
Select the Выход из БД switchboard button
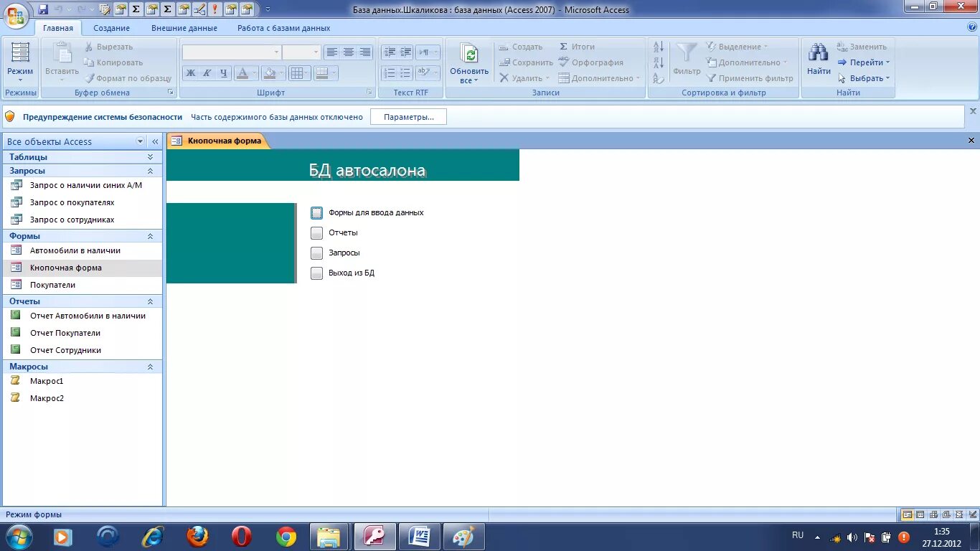(316, 273)
